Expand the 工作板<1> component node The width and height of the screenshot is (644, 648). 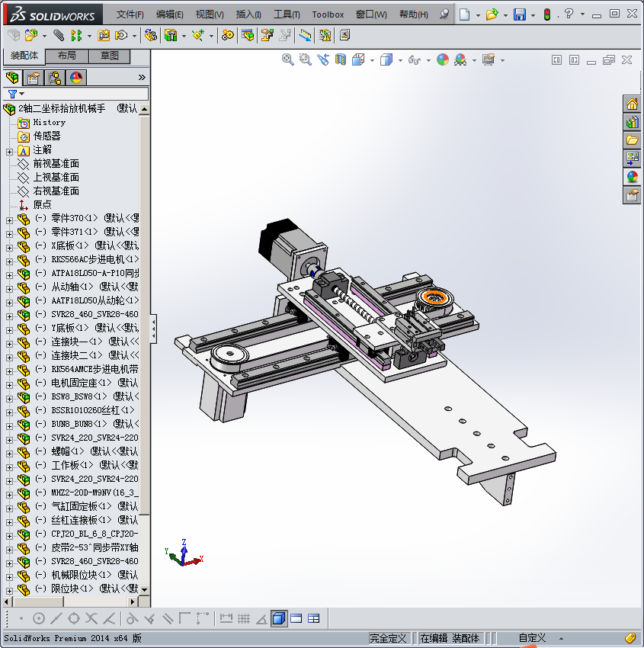click(x=9, y=467)
